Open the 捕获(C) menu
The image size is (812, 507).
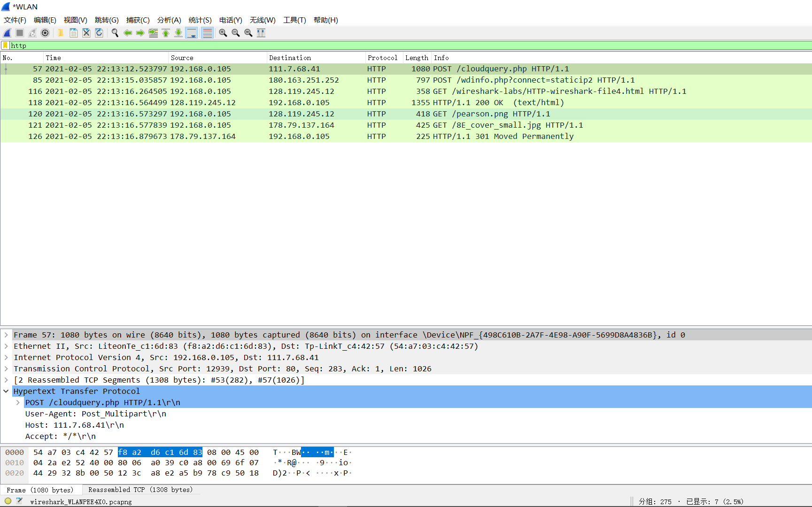coord(138,20)
